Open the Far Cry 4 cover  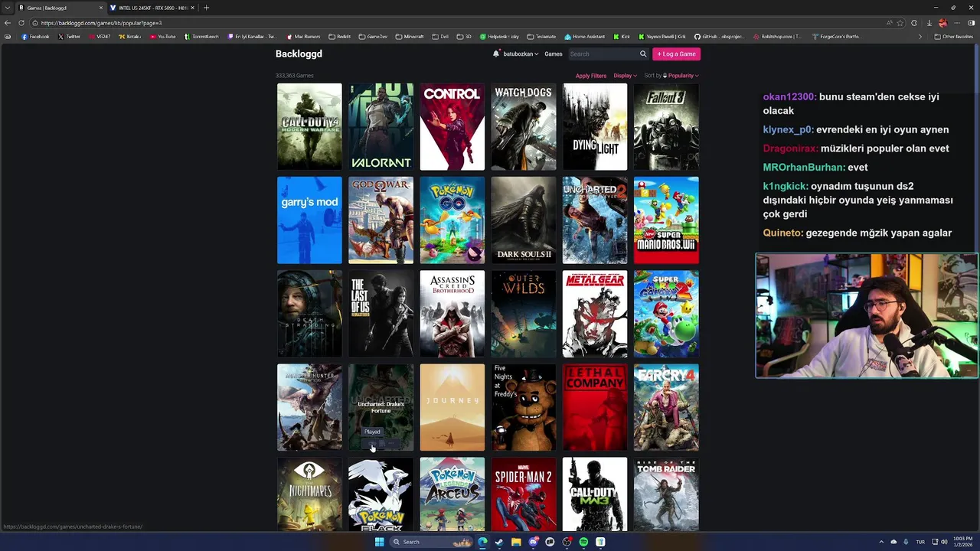(x=666, y=407)
